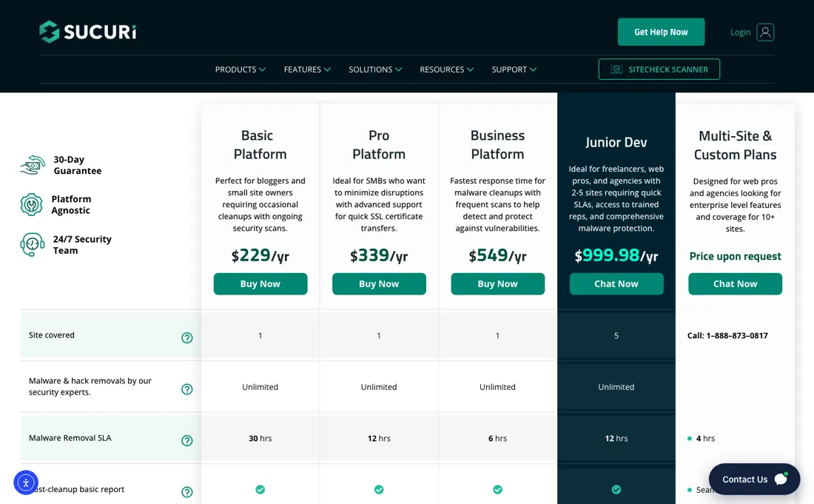The image size is (814, 504).
Task: Click the Junior Dev heading
Action: 616,142
